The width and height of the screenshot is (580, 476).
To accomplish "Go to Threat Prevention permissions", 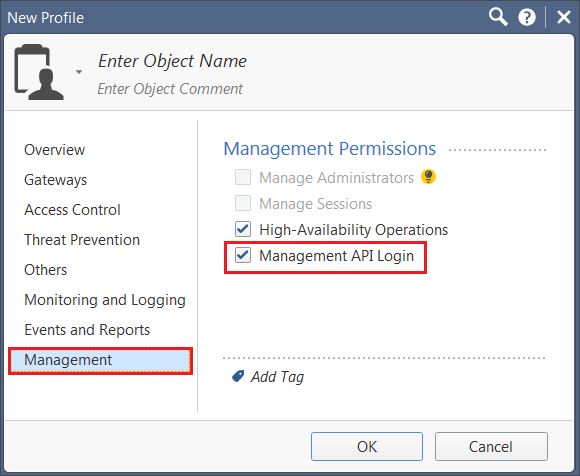I will pyautogui.click(x=82, y=240).
